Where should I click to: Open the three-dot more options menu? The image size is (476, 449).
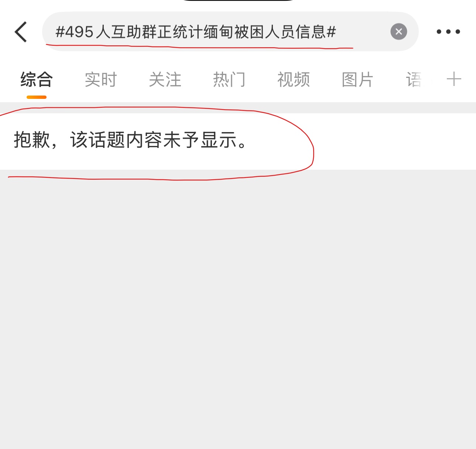(448, 32)
